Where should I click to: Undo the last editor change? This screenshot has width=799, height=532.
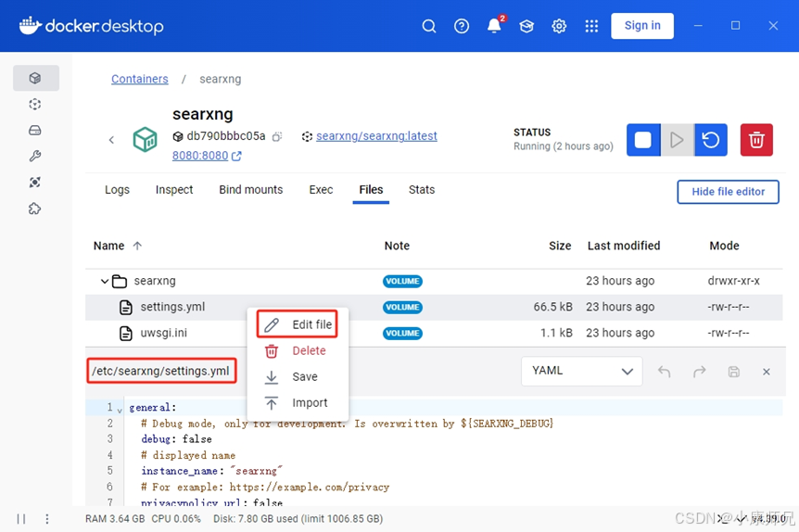664,372
